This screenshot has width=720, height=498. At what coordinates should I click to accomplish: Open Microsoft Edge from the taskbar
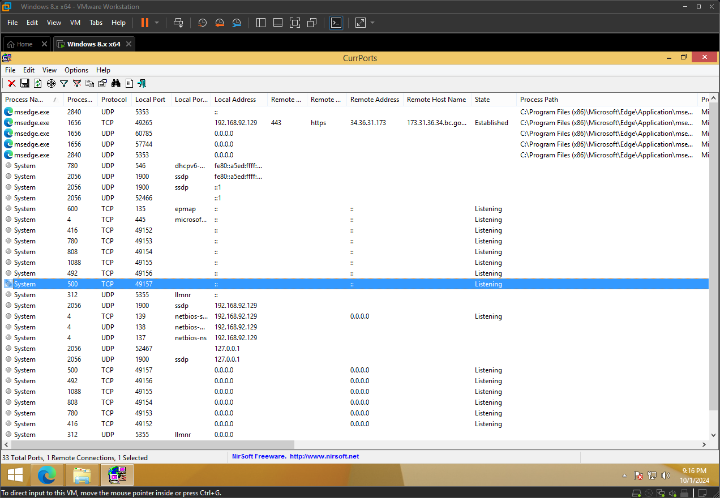[x=47, y=475]
